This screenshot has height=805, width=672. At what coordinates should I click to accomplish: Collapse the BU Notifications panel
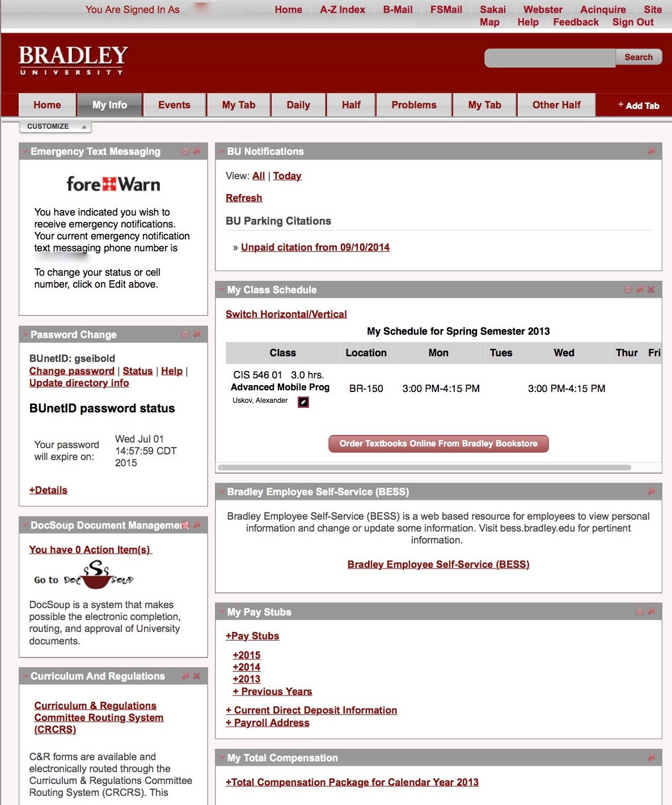[x=222, y=151]
